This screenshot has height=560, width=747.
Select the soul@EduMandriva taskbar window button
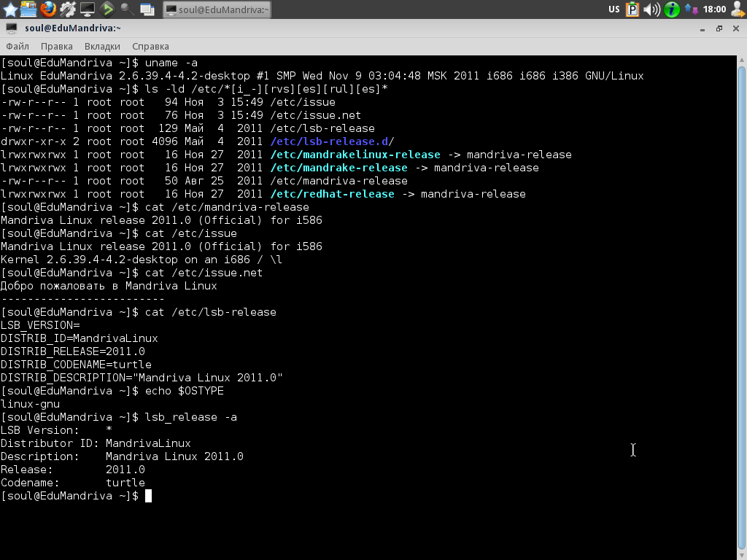(217, 9)
